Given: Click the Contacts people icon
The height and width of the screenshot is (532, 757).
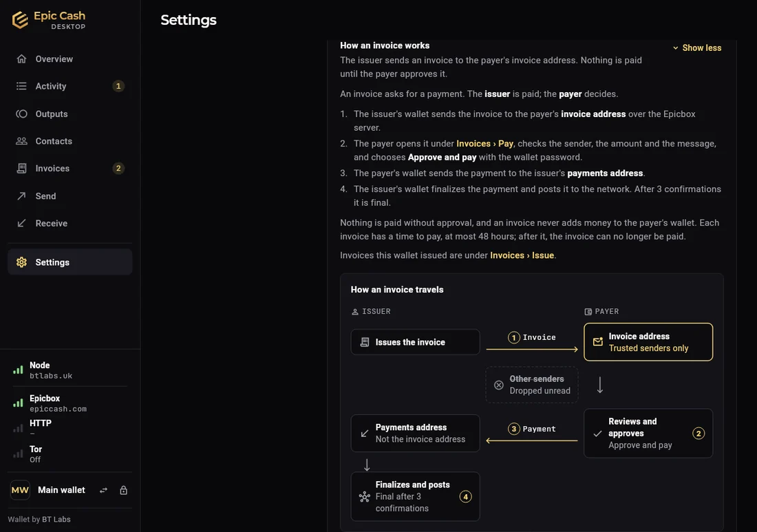Looking at the screenshot, I should pos(21,141).
